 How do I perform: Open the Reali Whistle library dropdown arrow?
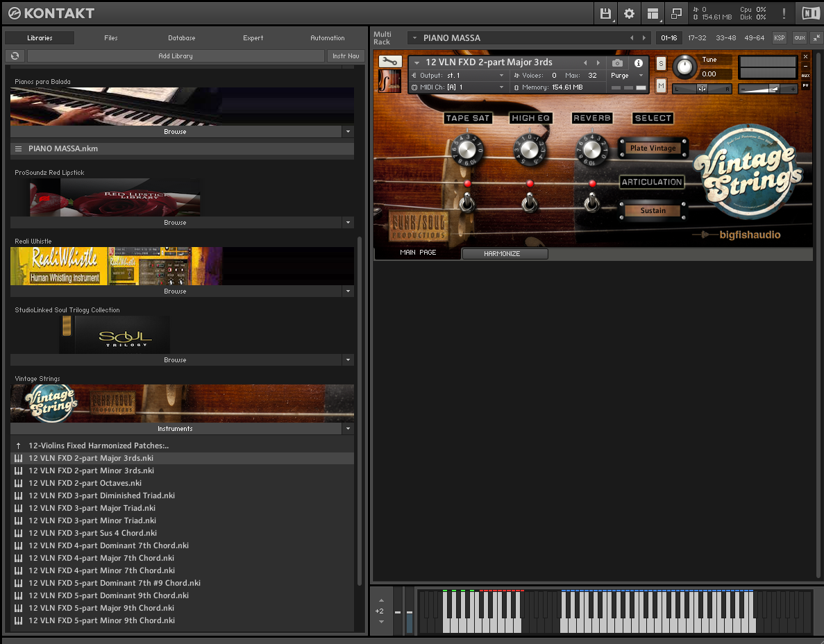[348, 291]
